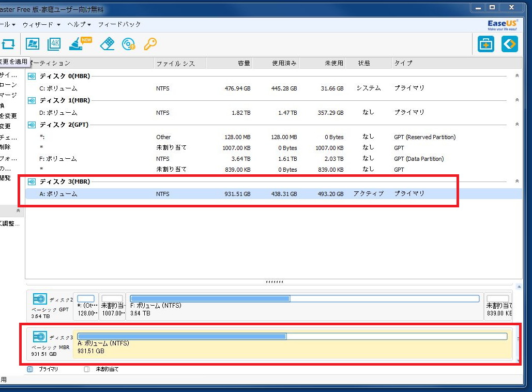The width and height of the screenshot is (532, 392).
Task: Select the C: ボリューム partition row
Action: tap(273, 88)
